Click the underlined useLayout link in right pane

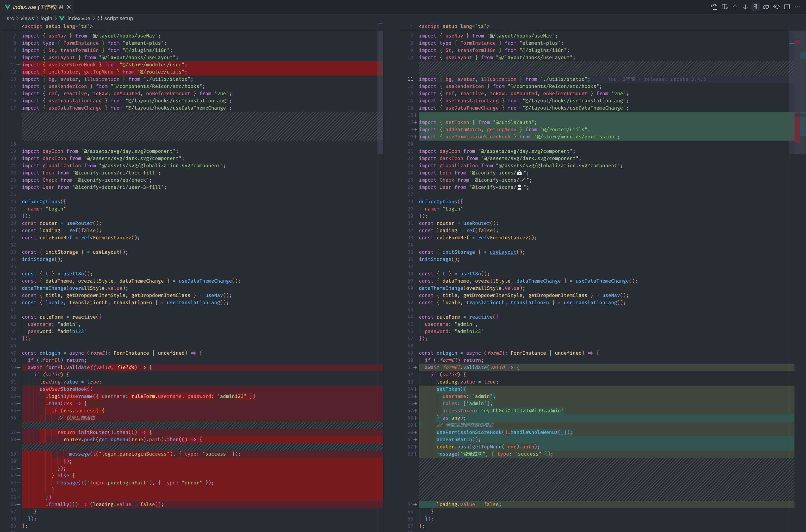[503, 252]
